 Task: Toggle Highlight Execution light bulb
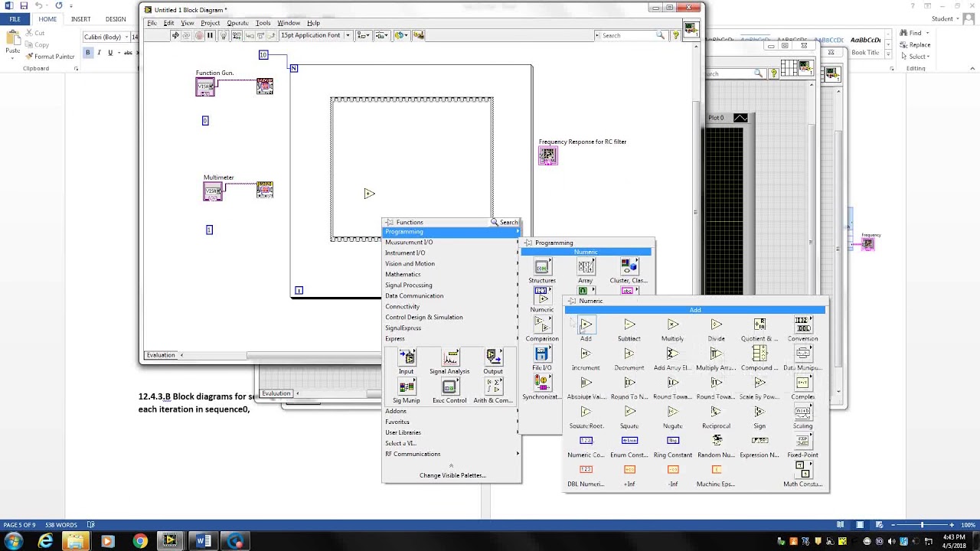click(x=224, y=35)
